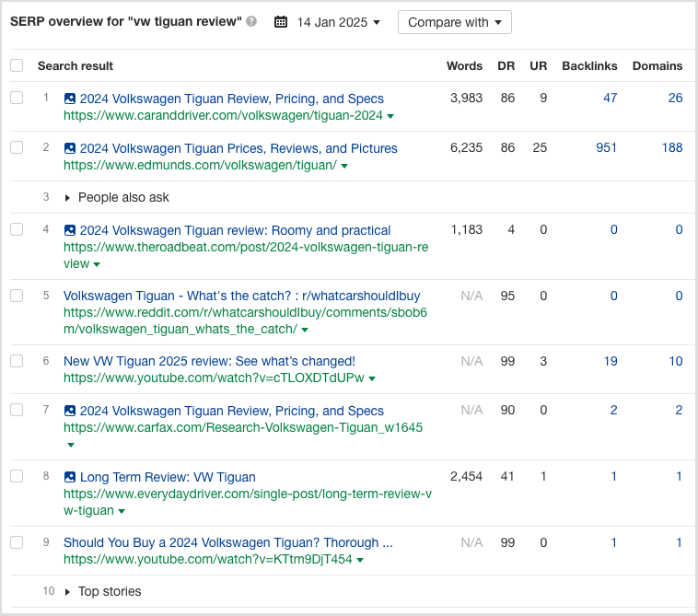Check the box for result 4 theroadbeat

[x=17, y=229]
